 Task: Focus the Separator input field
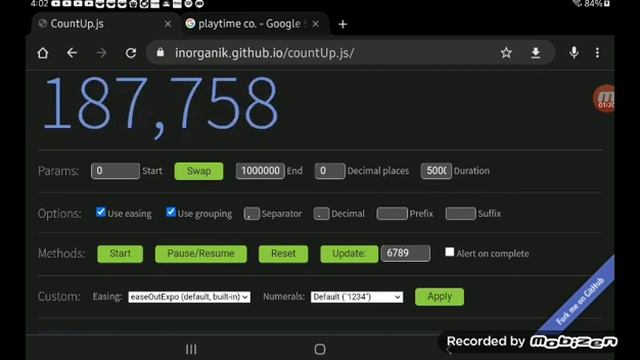tap(251, 213)
